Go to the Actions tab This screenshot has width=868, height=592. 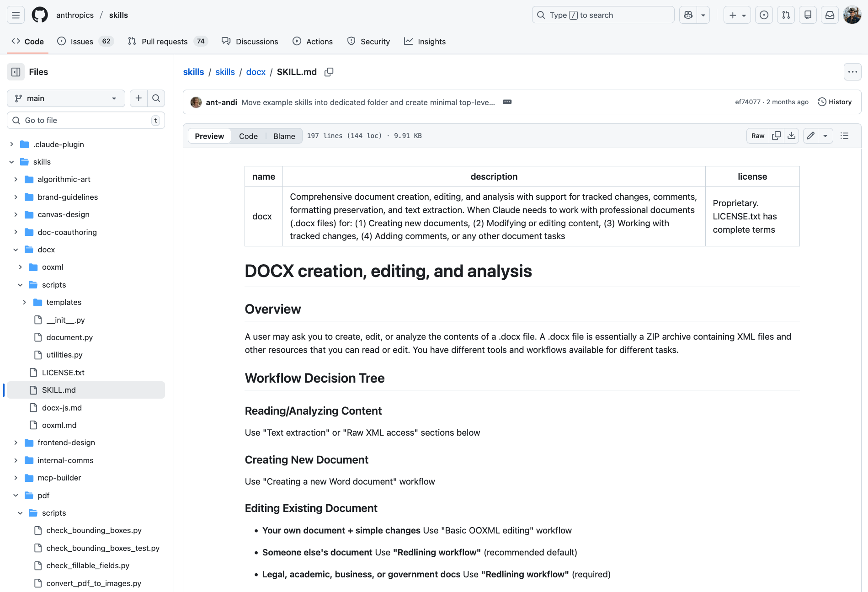click(x=319, y=42)
